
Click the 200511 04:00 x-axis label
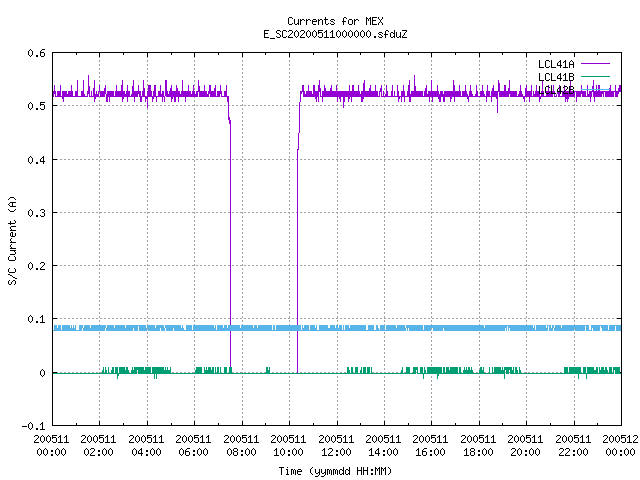[146, 445]
